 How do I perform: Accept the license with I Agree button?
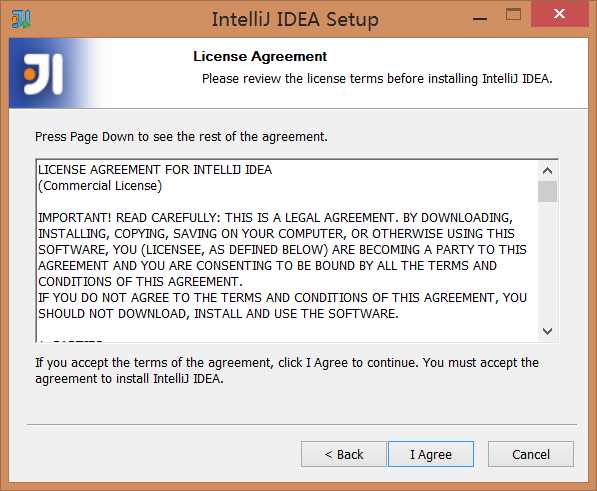point(431,454)
